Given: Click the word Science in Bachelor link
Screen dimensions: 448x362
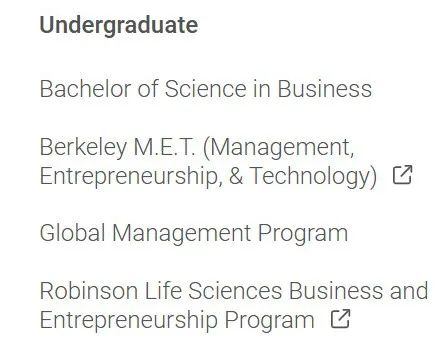Looking at the screenshot, I should click(206, 89).
